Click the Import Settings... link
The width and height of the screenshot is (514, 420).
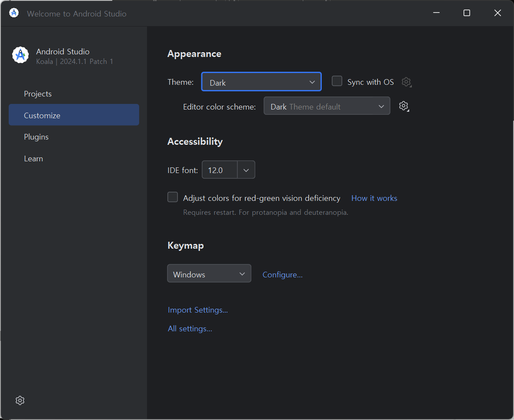(198, 310)
